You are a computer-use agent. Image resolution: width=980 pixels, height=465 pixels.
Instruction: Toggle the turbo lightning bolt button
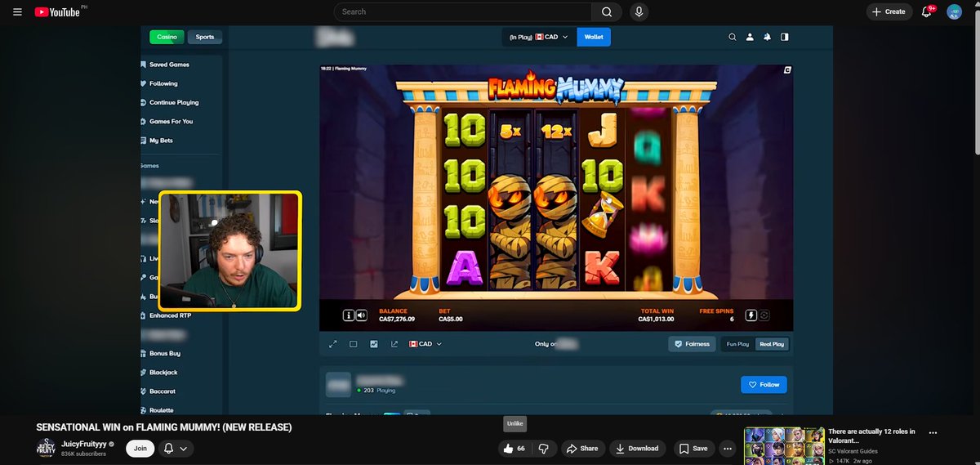click(751, 315)
